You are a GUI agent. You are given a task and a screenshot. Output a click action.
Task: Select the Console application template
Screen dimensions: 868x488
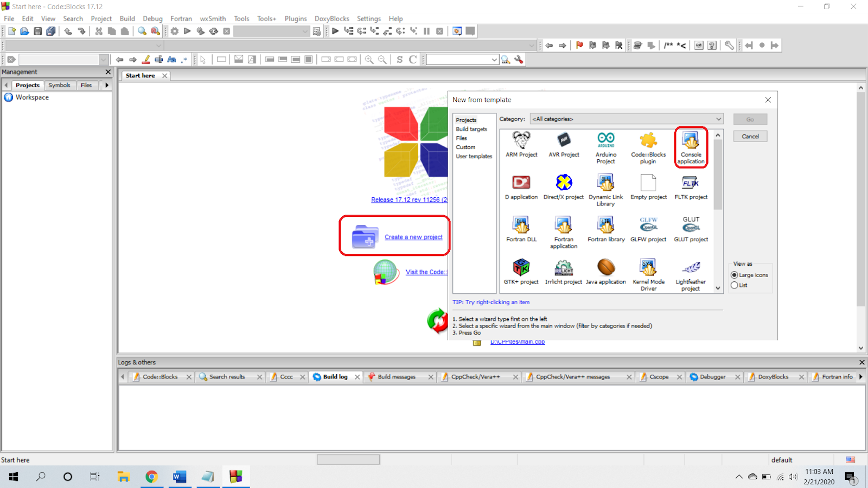pos(691,147)
